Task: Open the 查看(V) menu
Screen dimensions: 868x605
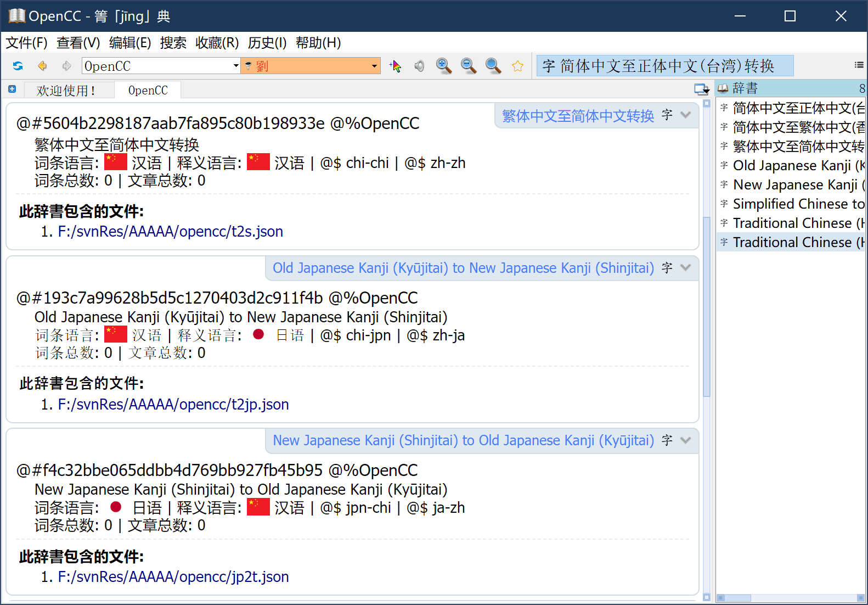Action: pos(78,43)
